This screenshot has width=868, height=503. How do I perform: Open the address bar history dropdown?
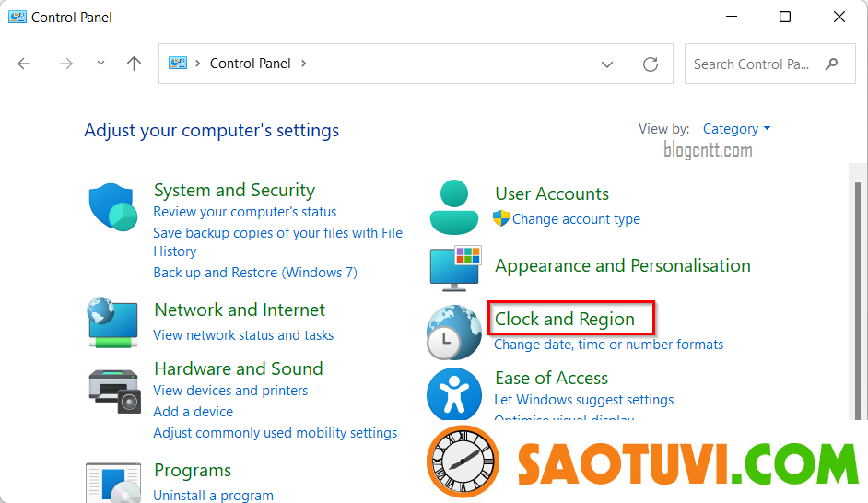tap(607, 64)
